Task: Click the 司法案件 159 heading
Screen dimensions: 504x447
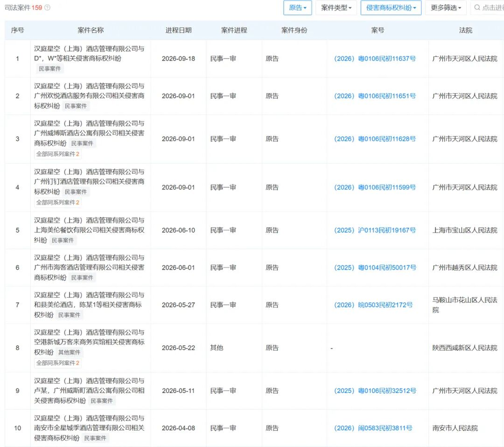Action: tap(23, 8)
